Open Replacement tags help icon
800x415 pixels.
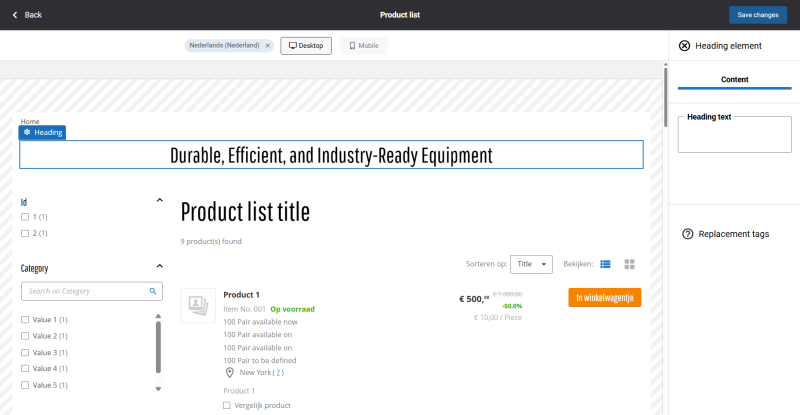pos(687,234)
